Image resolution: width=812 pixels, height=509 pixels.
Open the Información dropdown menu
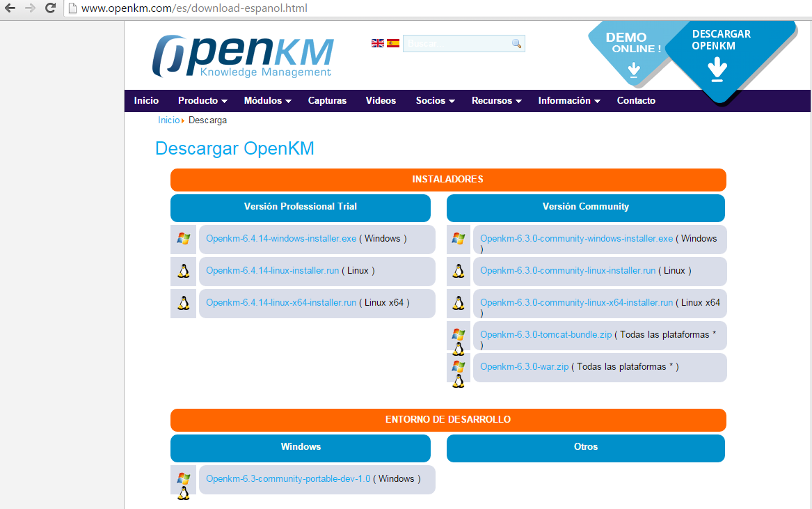pyautogui.click(x=568, y=101)
